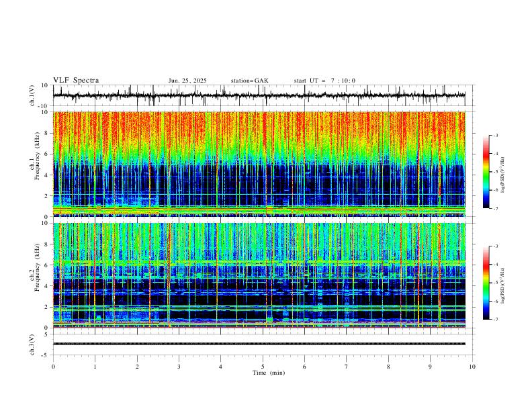Click the "ch.3(V)" axis label
The image size is (532, 411).
[x=32, y=345]
